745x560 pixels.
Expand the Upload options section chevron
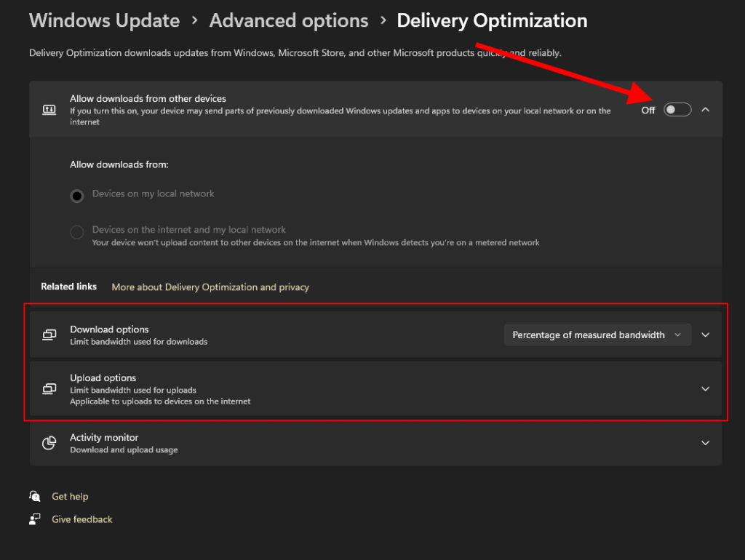pos(704,389)
